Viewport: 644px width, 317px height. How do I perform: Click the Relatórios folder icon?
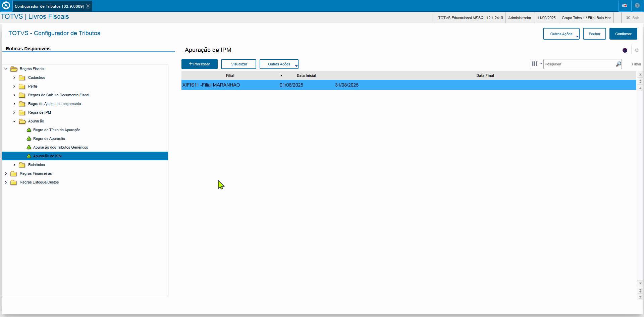22,165
